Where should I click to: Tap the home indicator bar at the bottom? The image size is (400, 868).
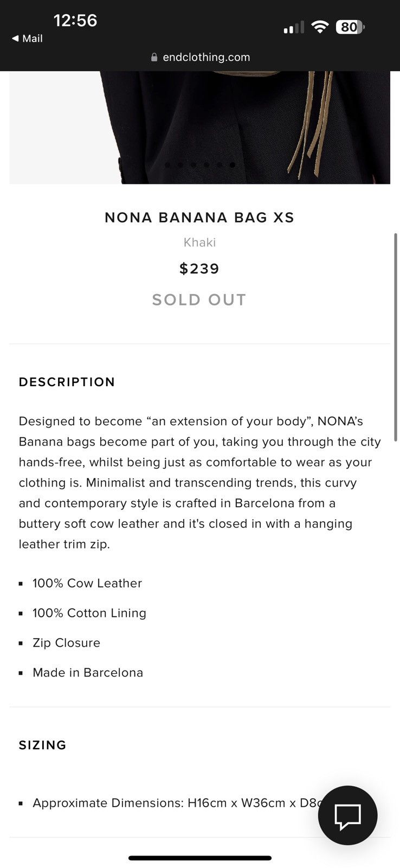pos(200,858)
